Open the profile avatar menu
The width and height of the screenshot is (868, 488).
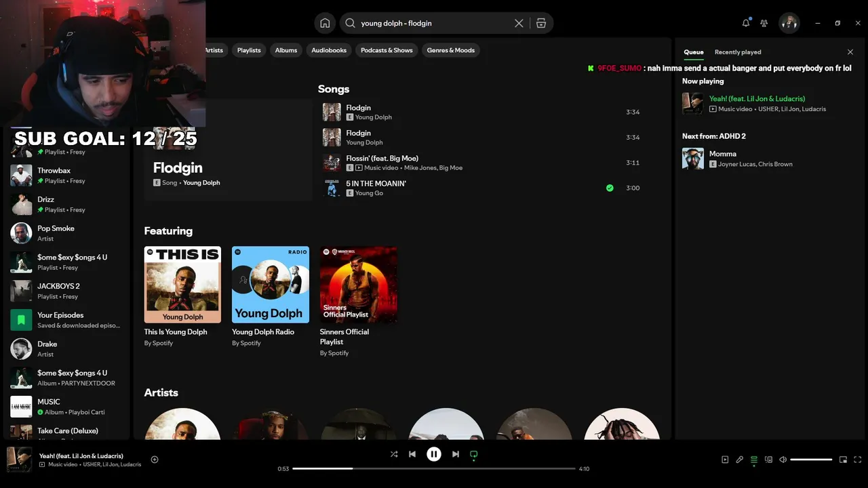[x=789, y=23]
